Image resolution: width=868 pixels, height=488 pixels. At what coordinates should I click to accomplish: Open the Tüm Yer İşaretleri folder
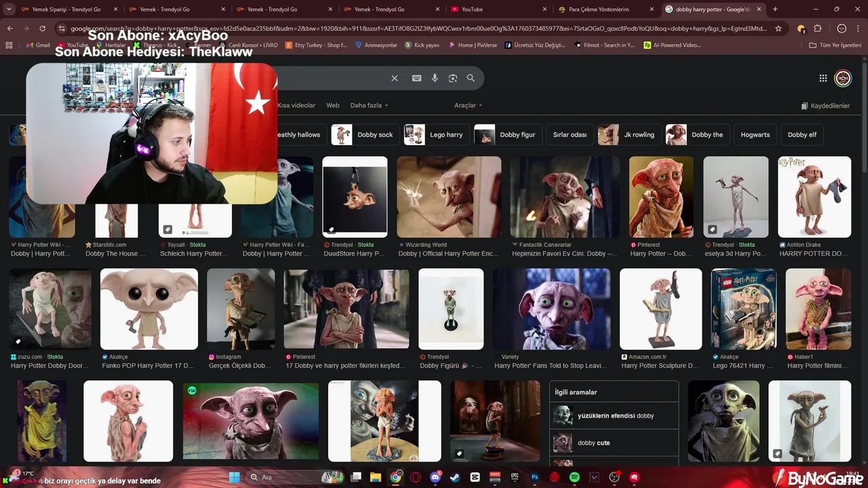[836, 45]
